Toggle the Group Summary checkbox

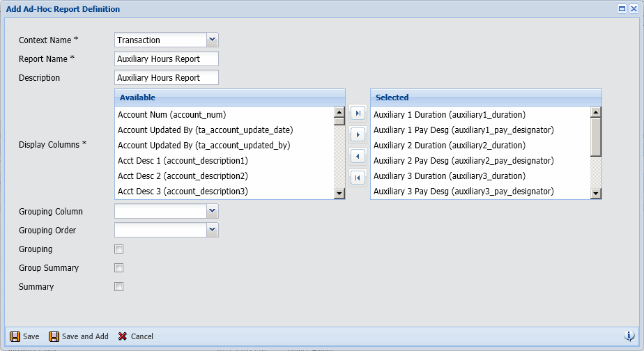118,268
